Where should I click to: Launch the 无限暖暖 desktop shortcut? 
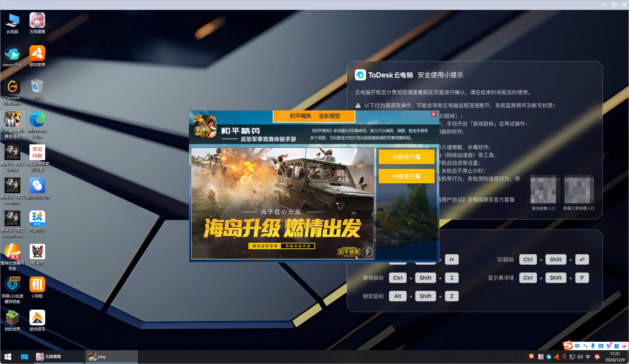37,23
